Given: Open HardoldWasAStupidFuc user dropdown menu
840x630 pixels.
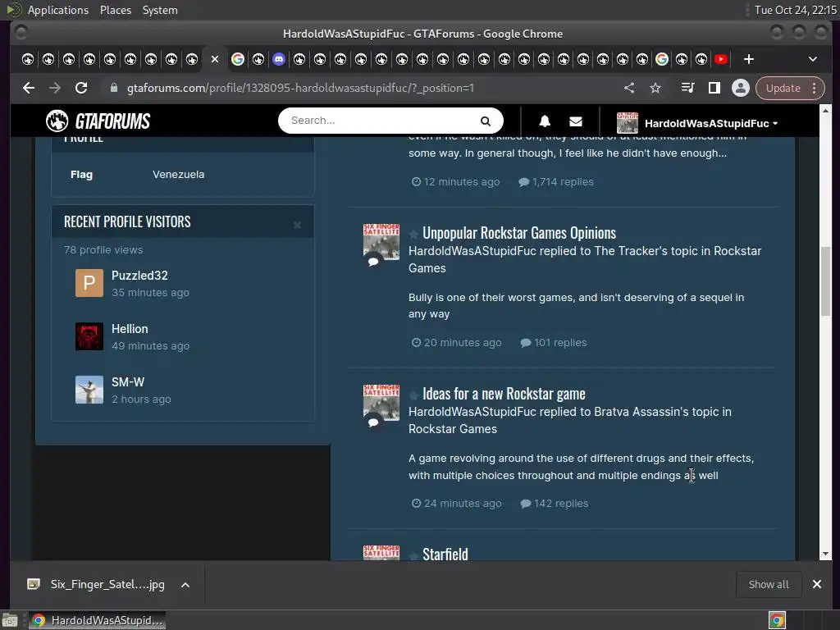Looking at the screenshot, I should pyautogui.click(x=710, y=123).
